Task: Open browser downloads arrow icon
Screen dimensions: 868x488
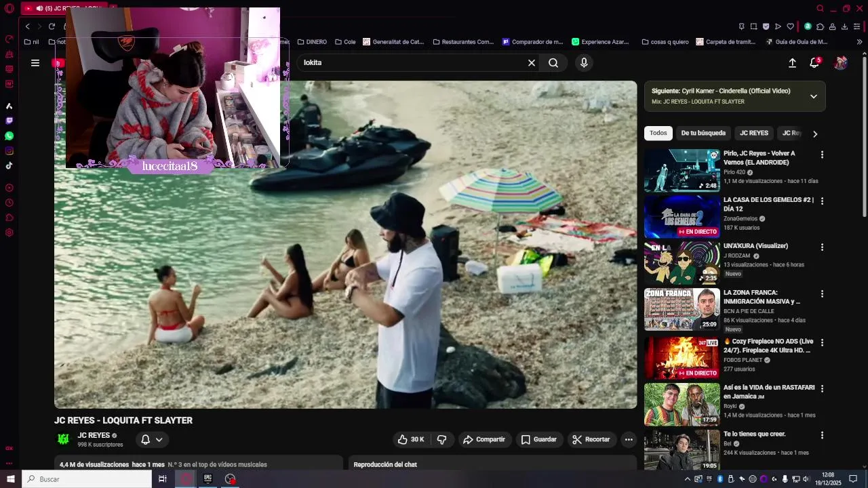Action: tap(844, 26)
